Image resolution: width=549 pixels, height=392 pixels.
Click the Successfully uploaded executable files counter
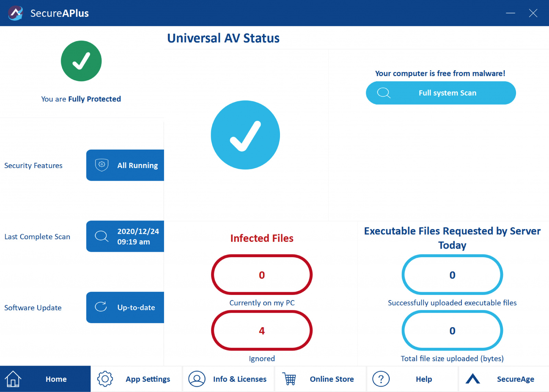pos(452,275)
